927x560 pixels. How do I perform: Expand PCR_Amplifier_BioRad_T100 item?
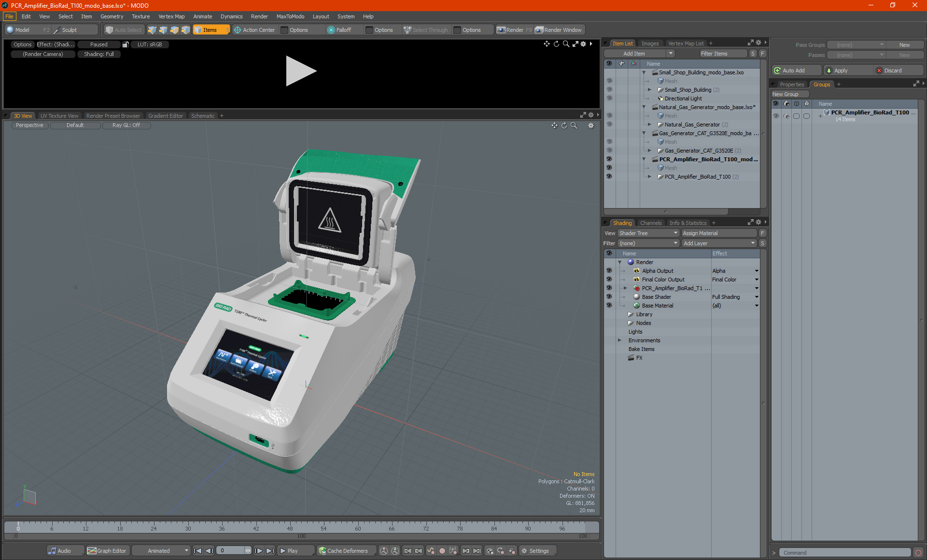click(x=649, y=177)
